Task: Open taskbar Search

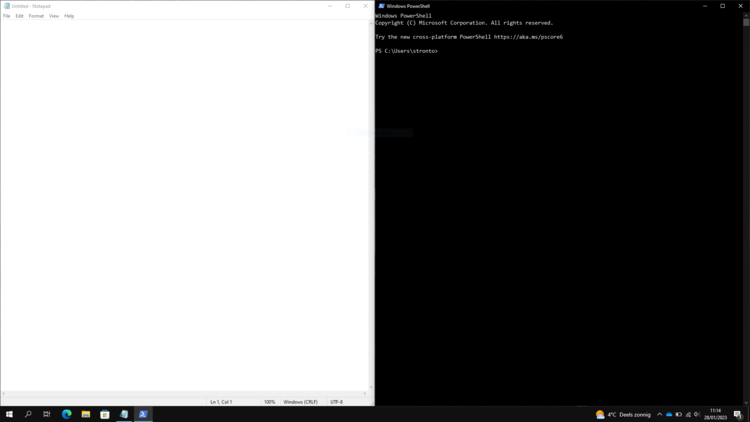Action: click(28, 414)
